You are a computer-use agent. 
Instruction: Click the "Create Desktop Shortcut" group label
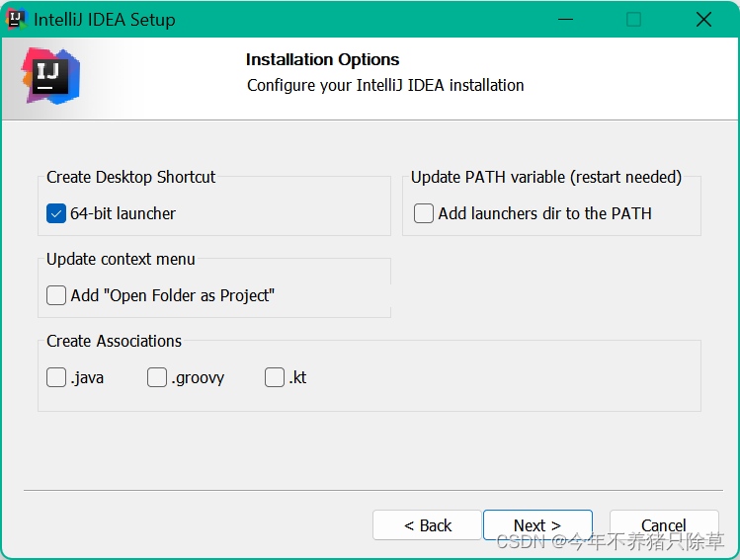tap(130, 177)
